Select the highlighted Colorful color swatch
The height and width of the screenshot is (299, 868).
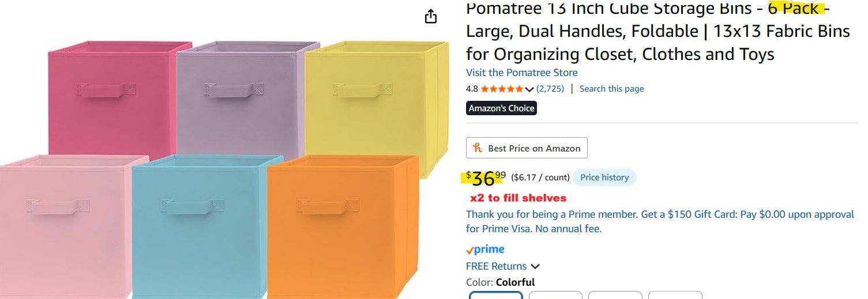(496, 295)
